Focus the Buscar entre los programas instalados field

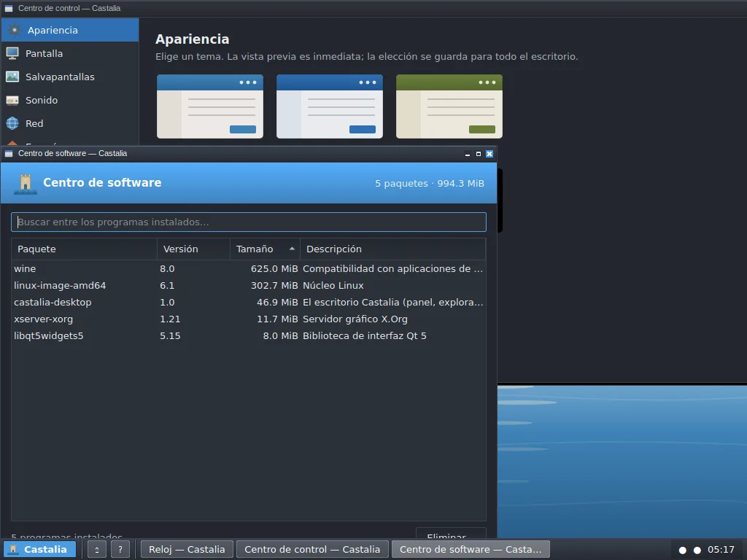(x=249, y=222)
